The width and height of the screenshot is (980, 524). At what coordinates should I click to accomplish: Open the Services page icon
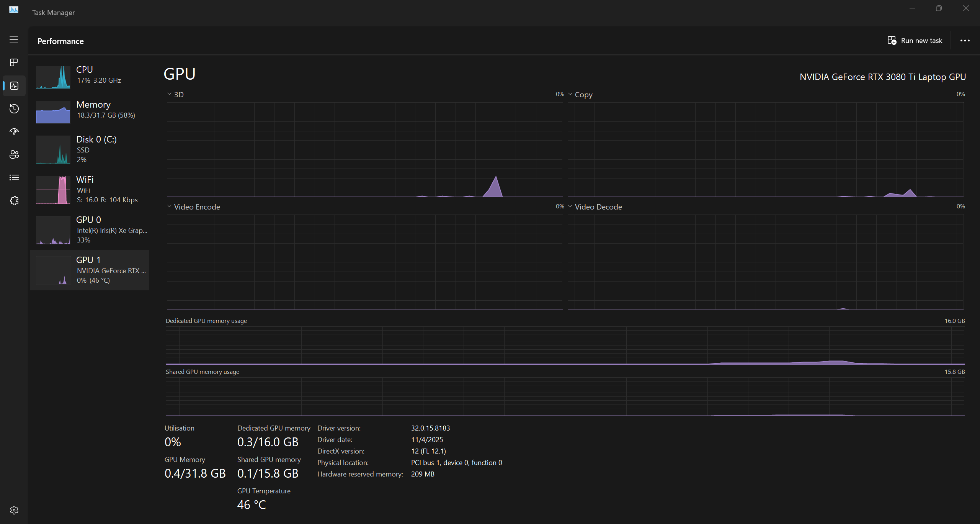(x=14, y=201)
